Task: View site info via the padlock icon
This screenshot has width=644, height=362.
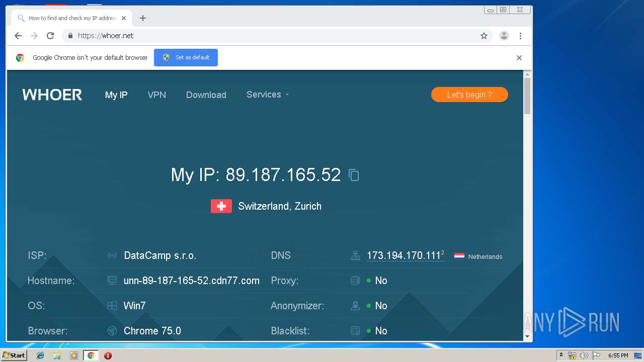Action: coord(70,36)
